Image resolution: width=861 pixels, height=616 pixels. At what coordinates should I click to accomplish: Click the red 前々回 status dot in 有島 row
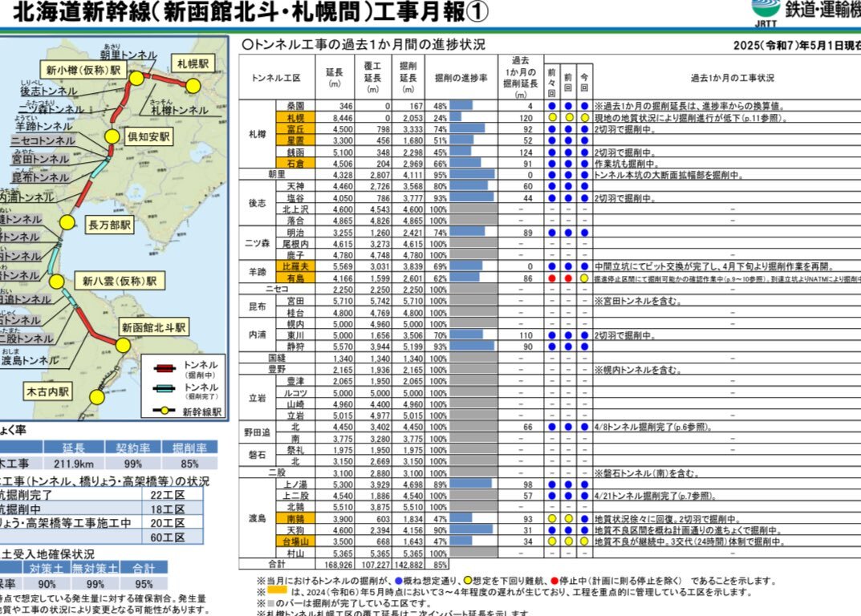click(x=552, y=278)
